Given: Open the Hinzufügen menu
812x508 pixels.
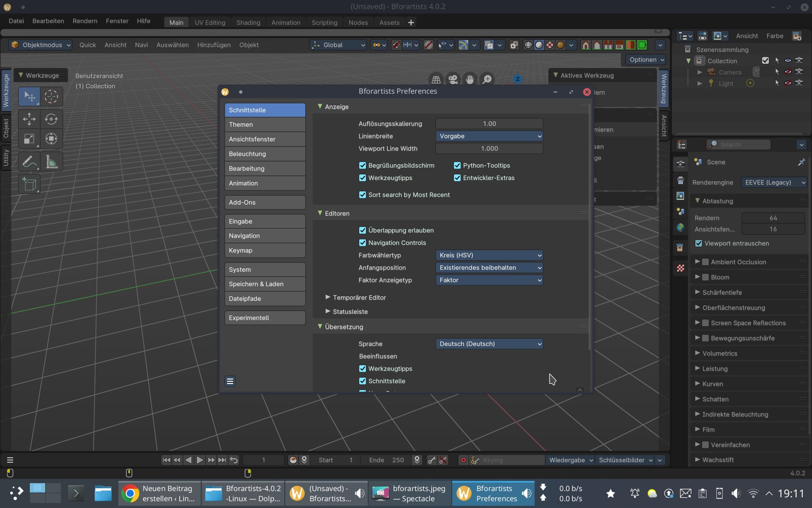Looking at the screenshot, I should 214,45.
